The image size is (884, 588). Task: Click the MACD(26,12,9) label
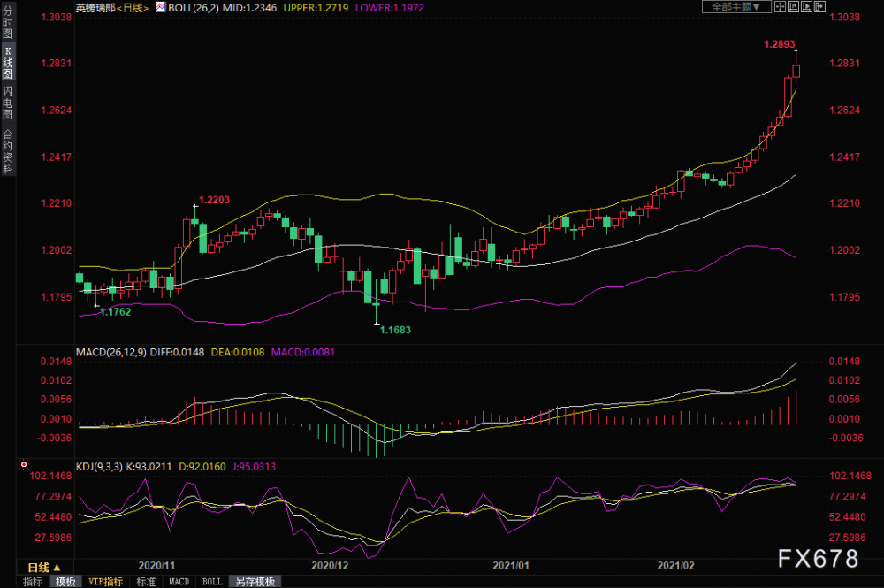(111, 352)
